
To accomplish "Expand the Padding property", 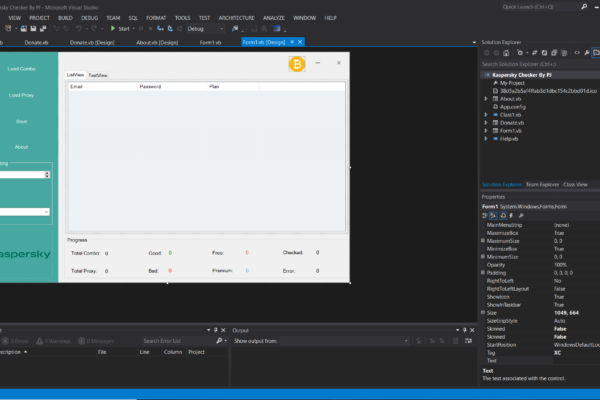I will click(x=483, y=273).
